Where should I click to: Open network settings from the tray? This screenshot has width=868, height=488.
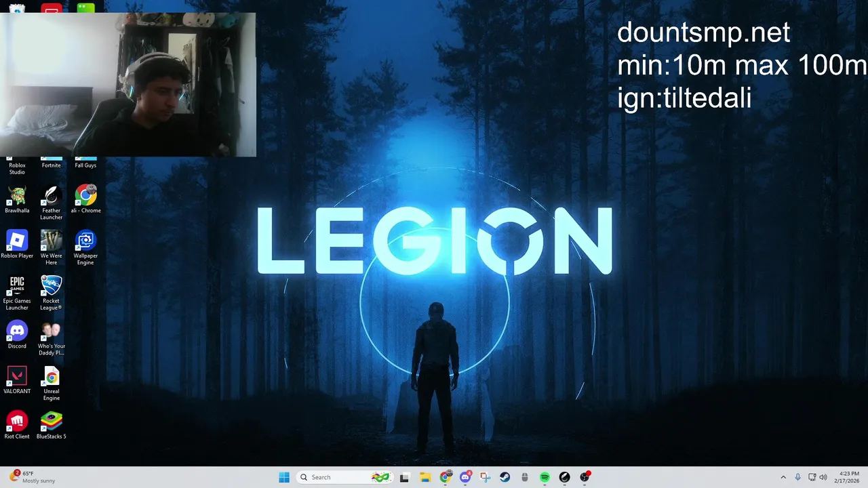812,477
